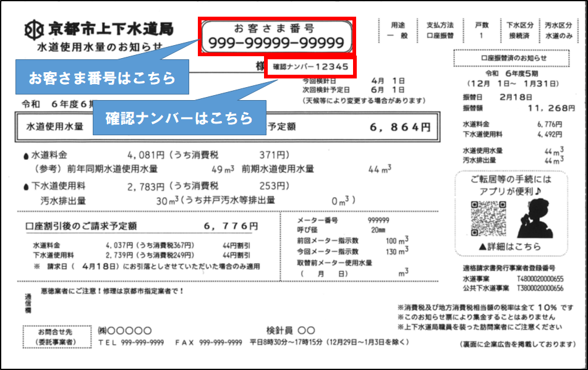
Task: Select the 汚水区分 水道のみ cell
Action: pos(558,31)
